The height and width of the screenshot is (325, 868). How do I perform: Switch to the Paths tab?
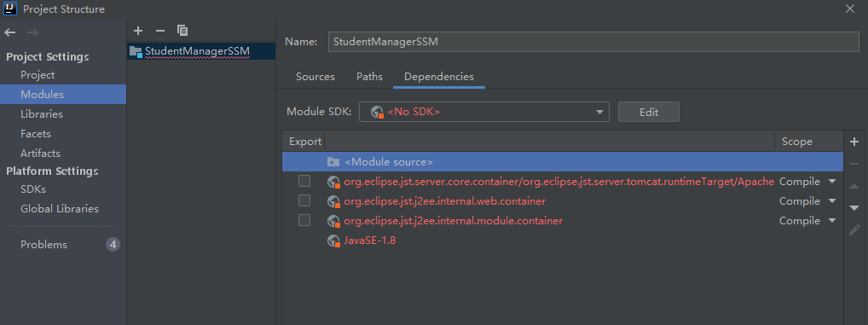click(x=369, y=77)
